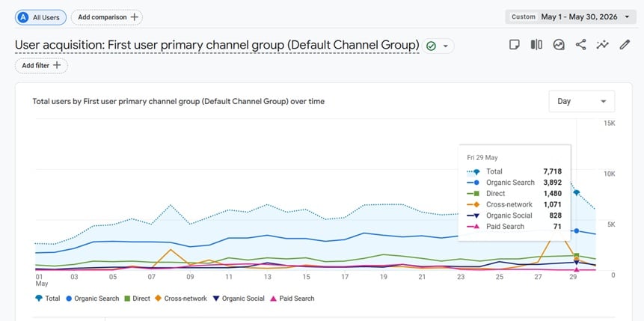The width and height of the screenshot is (644, 321).
Task: Open the date range dropdown arrow
Action: (x=627, y=17)
